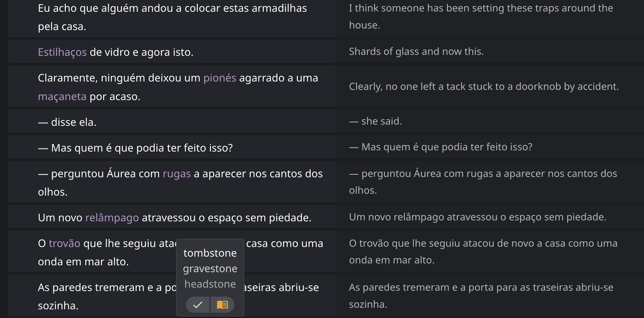The height and width of the screenshot is (318, 644).
Task: Select the translation about the doorknob tack
Action: (x=483, y=86)
